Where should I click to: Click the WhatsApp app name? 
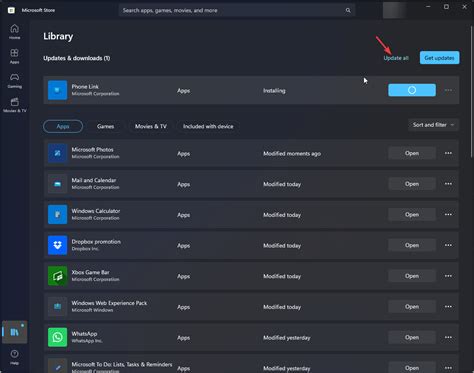pos(84,334)
